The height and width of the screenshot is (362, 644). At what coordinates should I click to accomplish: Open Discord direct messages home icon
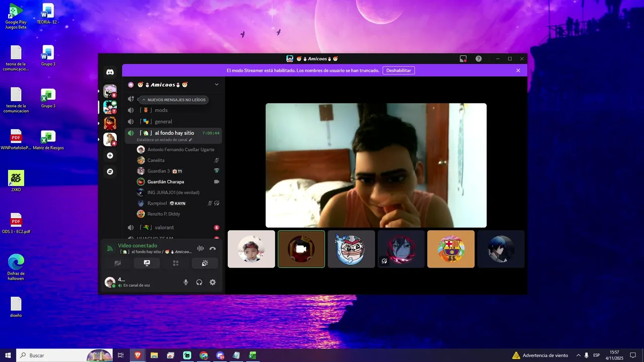pos(110,72)
